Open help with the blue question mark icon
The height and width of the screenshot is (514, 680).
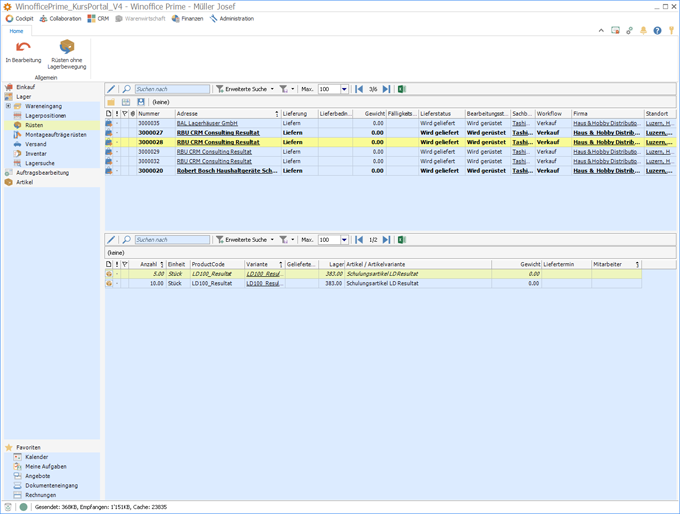(x=657, y=30)
